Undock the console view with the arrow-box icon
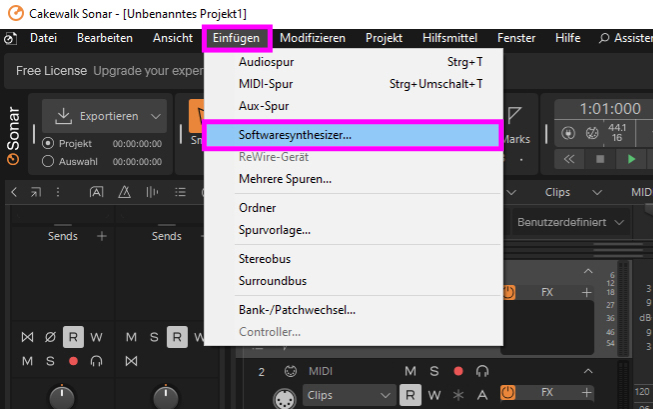Viewport: 653px width, 409px height. tap(36, 192)
